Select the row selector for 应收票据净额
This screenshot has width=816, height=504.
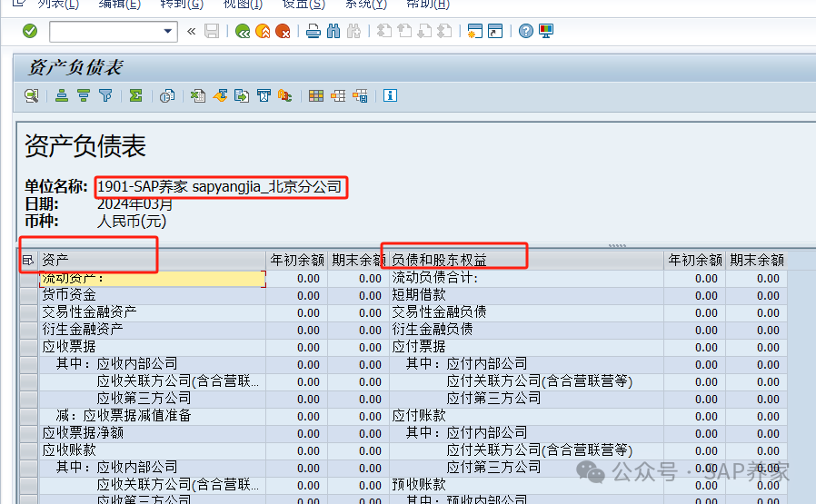[28, 433]
